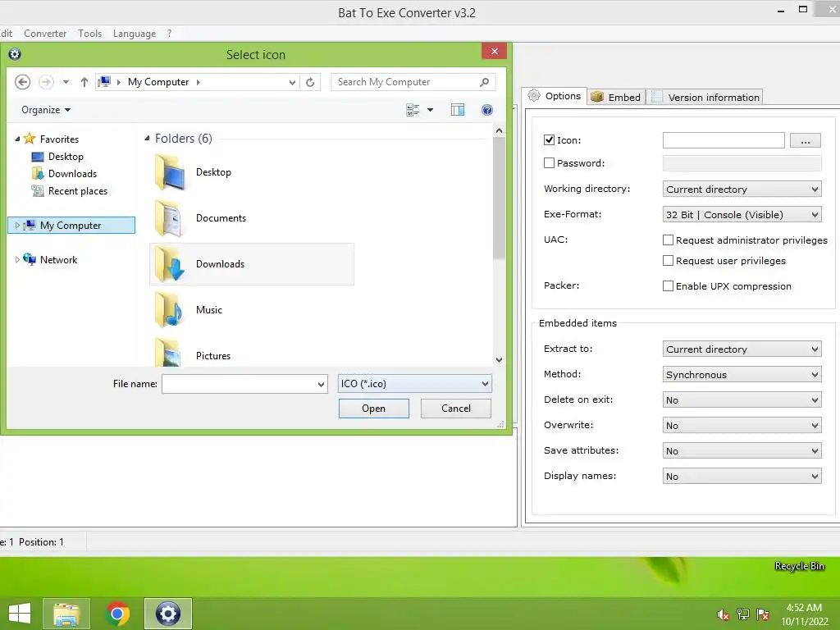Check Request user privileges
840x630 pixels.
pyautogui.click(x=668, y=260)
